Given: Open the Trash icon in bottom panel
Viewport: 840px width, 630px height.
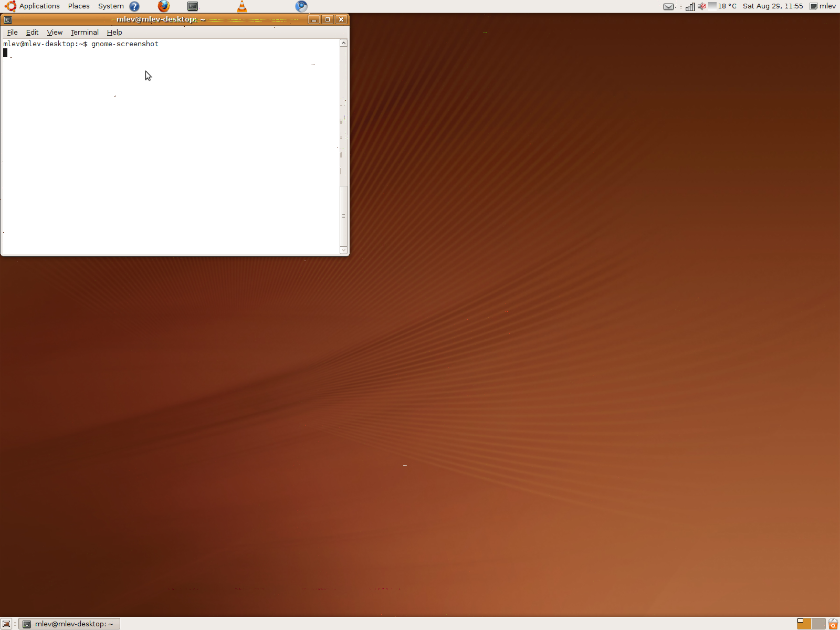Looking at the screenshot, I should (833, 624).
